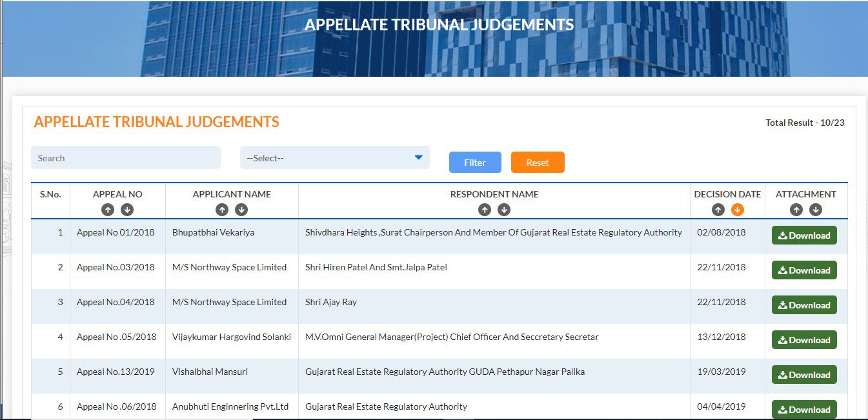Download judgement for M/S Northway Space Limited appeal 03/2018
The image size is (868, 420).
(x=803, y=270)
